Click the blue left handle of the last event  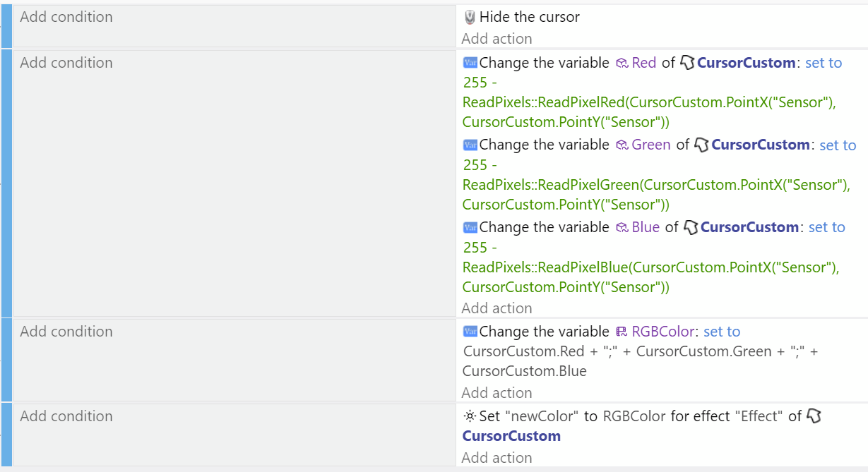click(x=6, y=435)
